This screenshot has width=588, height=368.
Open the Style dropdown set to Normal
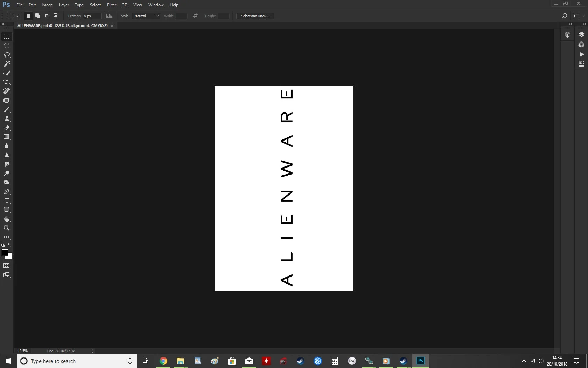pos(146,16)
